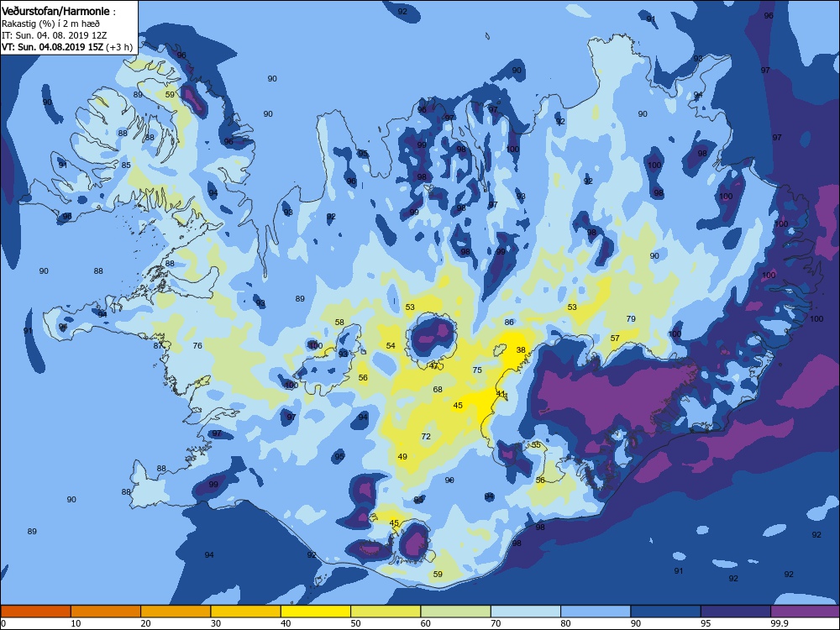Click the humidity value 57
Screen dimensions: 840x630
pyautogui.click(x=615, y=338)
